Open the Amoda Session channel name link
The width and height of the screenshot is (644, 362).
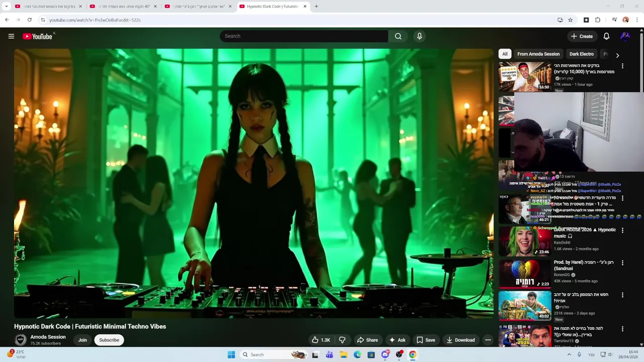[48, 337]
